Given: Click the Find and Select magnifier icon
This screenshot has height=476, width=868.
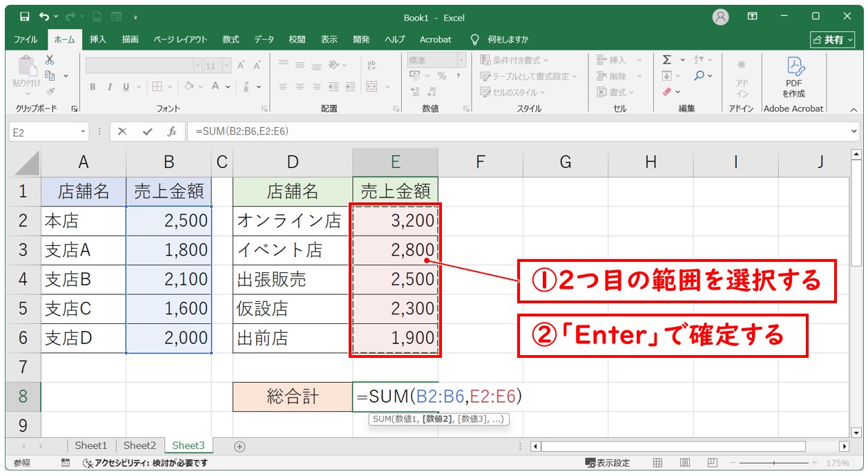Looking at the screenshot, I should pos(700,76).
